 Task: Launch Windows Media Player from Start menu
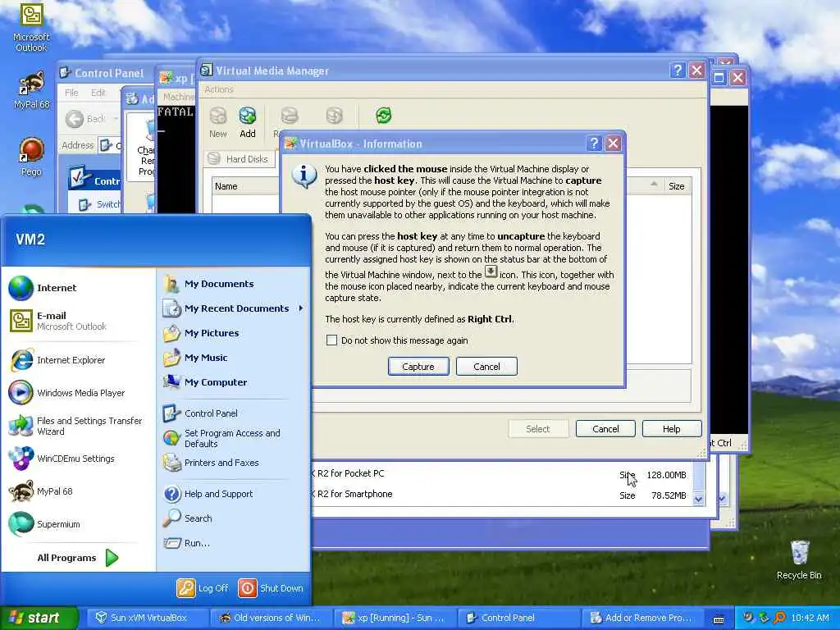[x=78, y=393]
